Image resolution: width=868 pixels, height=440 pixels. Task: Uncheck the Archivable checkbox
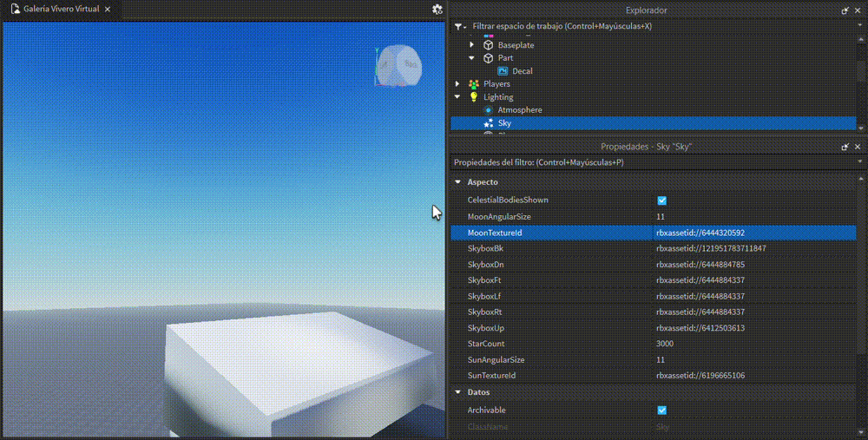(x=662, y=410)
